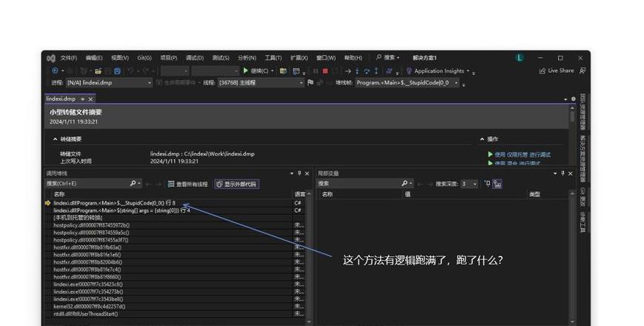Open the File menu
644x326 pixels.
[x=69, y=58]
